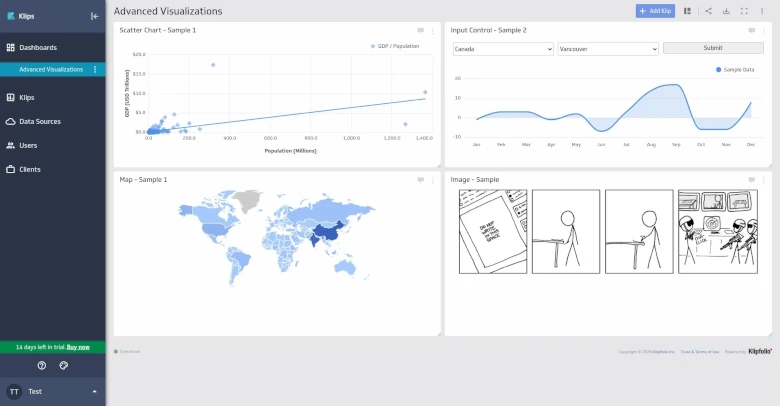Click the download dashboard icon

(x=726, y=11)
